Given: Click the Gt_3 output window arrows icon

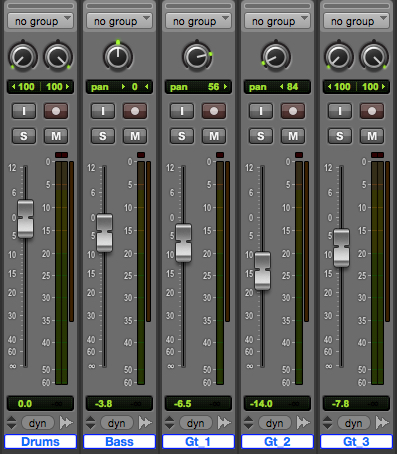Looking at the screenshot, I should (x=382, y=423).
